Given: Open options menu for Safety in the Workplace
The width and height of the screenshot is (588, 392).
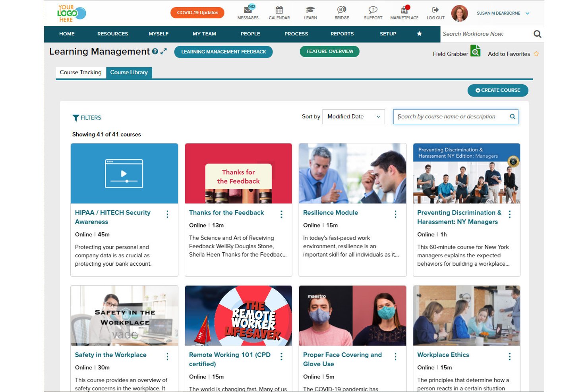Looking at the screenshot, I should click(167, 356).
